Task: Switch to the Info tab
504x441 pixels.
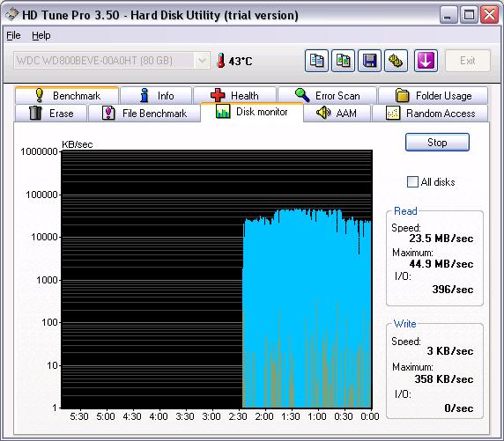Action: pyautogui.click(x=156, y=95)
